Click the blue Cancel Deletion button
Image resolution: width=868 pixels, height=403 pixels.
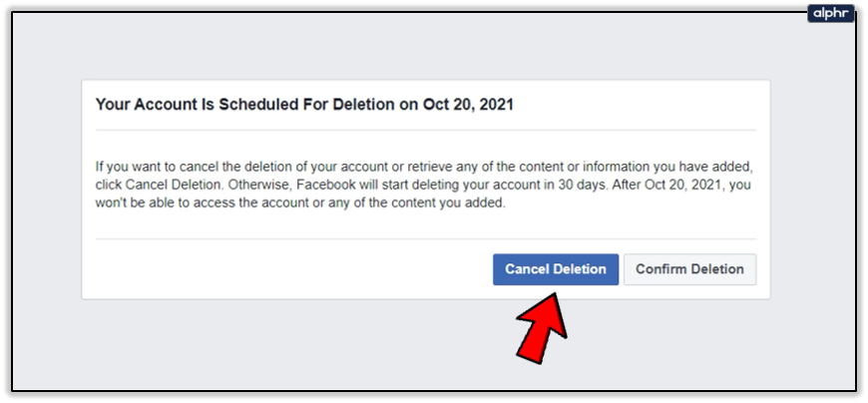click(x=556, y=269)
